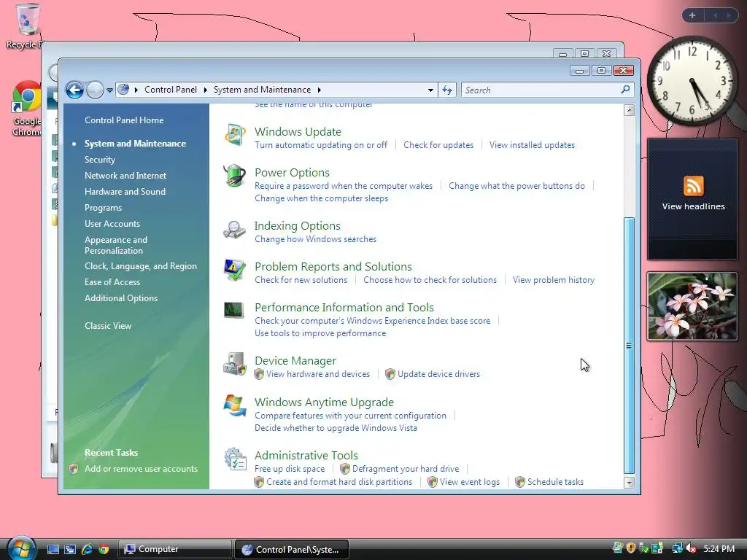Click View installed updates link

coord(532,145)
